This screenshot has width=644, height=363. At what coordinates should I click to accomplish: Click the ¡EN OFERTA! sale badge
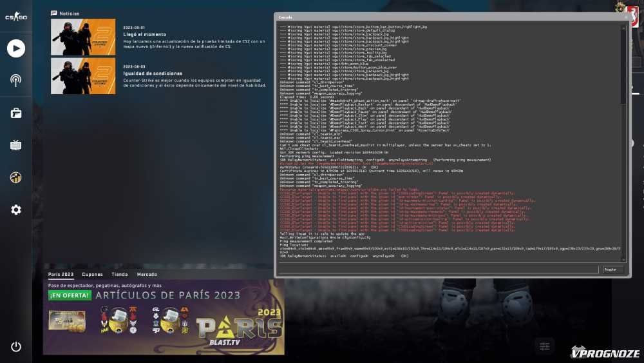[x=70, y=295]
